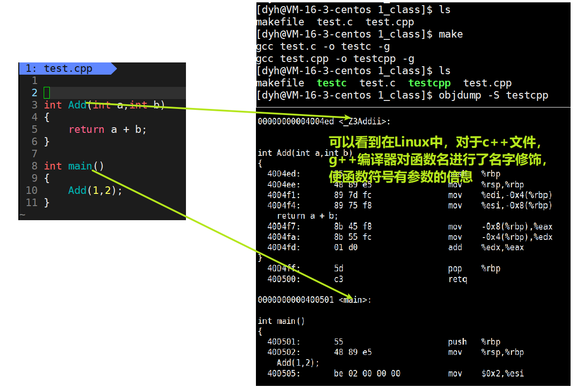
Task: Click operand "-0x4(%rbp),%edx" at 4004fa
Action: point(517,237)
